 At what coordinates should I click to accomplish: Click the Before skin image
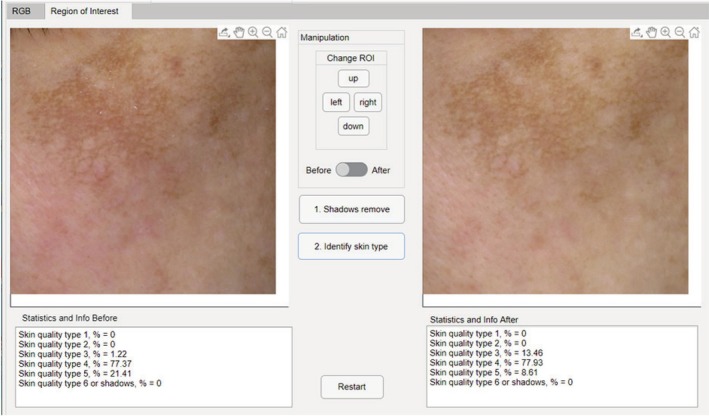tap(143, 161)
